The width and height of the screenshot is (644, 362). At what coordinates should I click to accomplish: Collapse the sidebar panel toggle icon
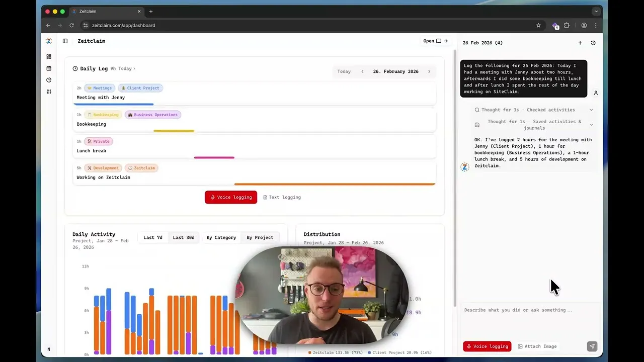tap(65, 41)
